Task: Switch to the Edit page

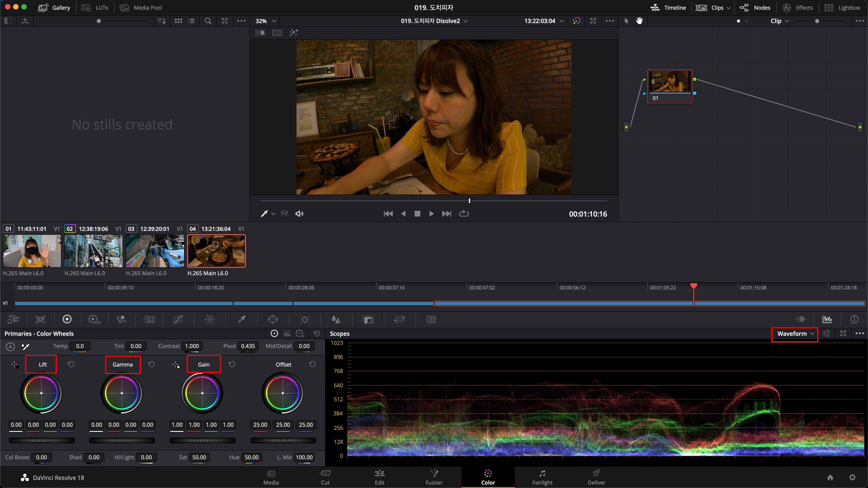Action: pyautogui.click(x=380, y=477)
